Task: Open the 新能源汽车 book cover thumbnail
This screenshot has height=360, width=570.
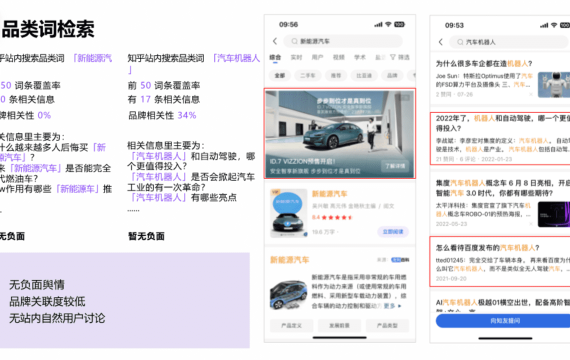Action: coord(289,213)
